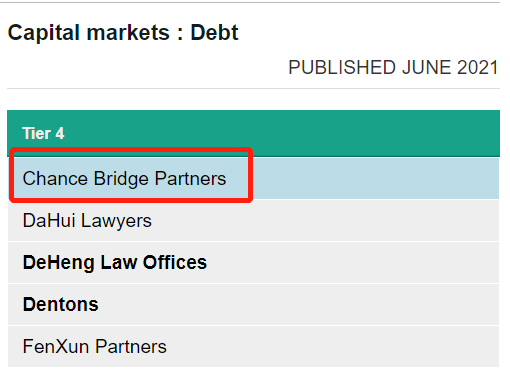
Task: Click the word Offices in DeHeng Law Offices
Action: [175, 262]
